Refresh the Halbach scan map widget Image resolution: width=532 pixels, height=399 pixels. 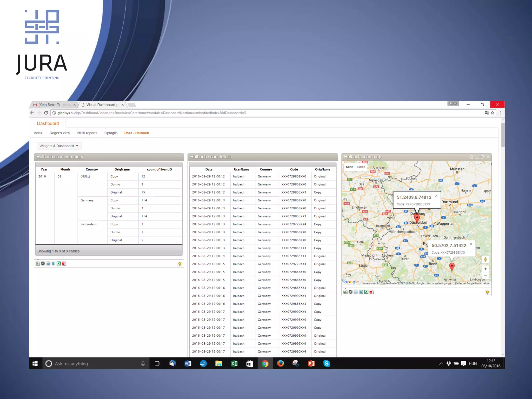click(x=471, y=157)
